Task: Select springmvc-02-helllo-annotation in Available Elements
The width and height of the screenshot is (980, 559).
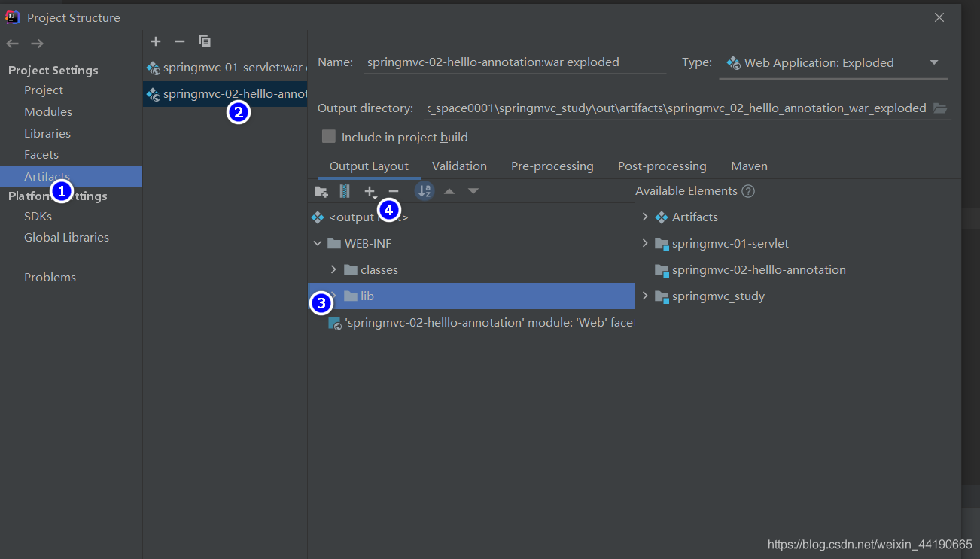Action: click(x=759, y=270)
